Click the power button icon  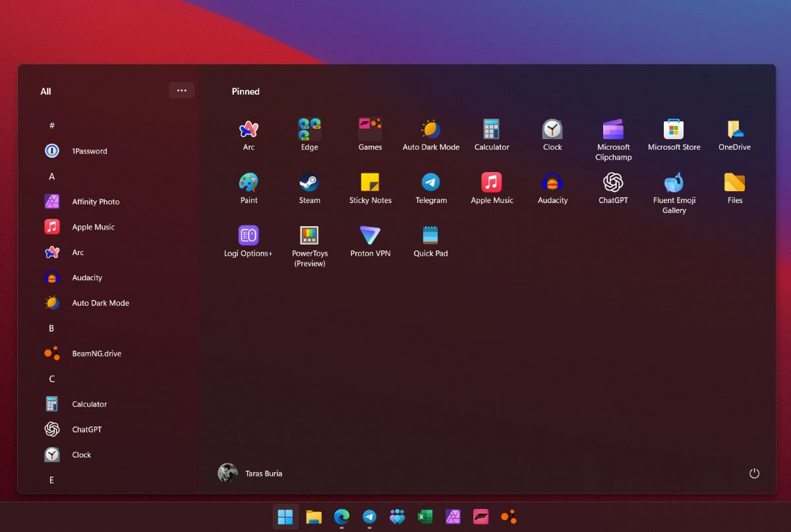(754, 473)
